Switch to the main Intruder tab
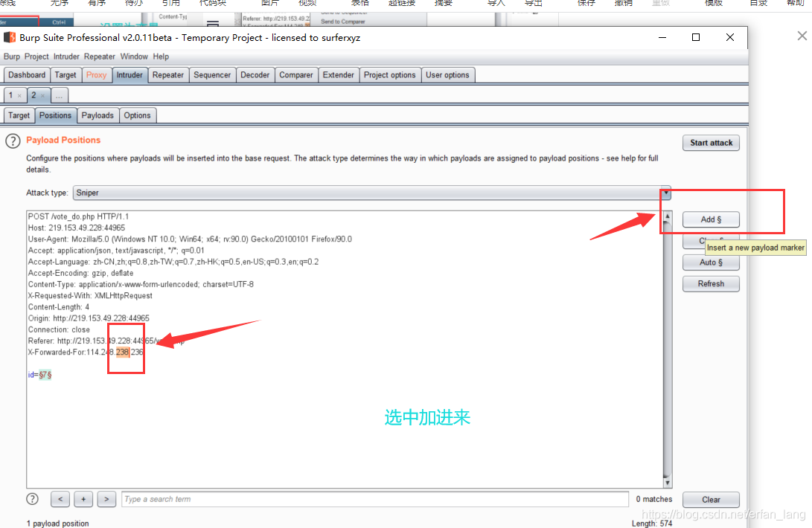Image resolution: width=812 pixels, height=528 pixels. (130, 75)
